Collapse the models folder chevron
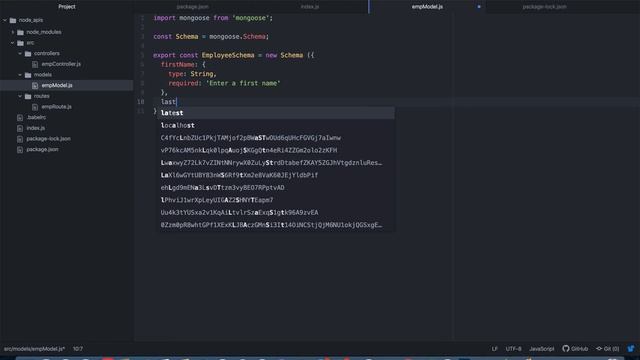Viewport: 640px width, 360px height. [x=20, y=75]
